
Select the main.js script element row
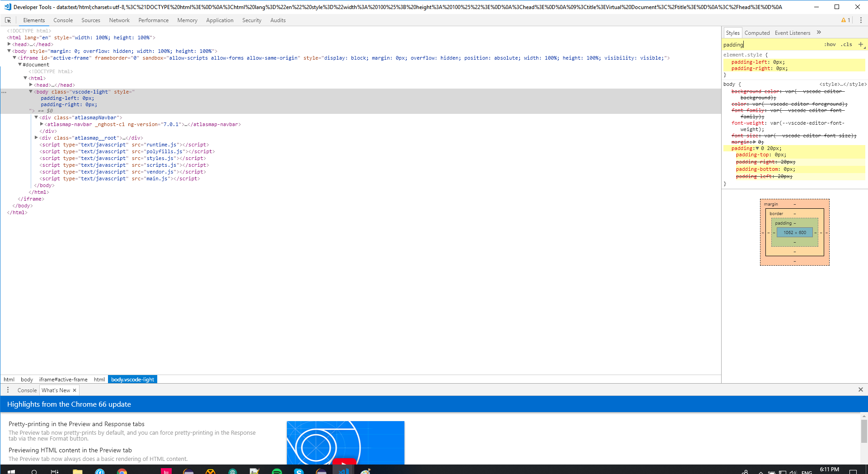pos(120,178)
